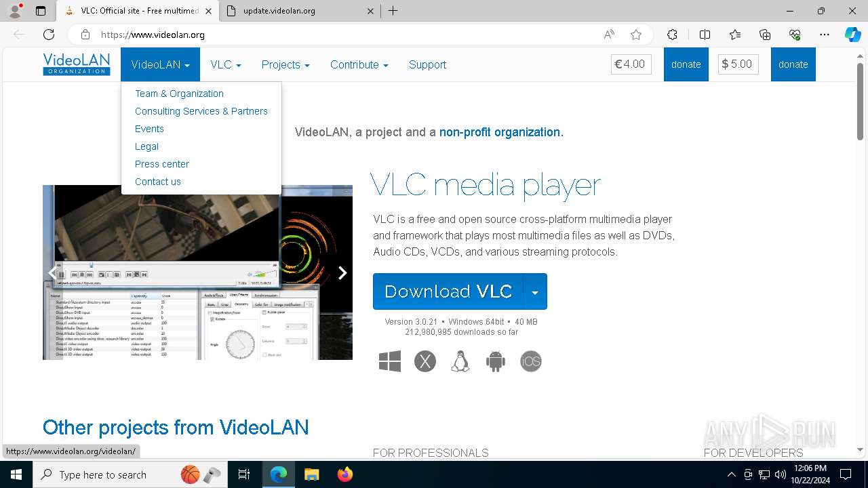Show hidden tray icons chevron

coord(731,474)
